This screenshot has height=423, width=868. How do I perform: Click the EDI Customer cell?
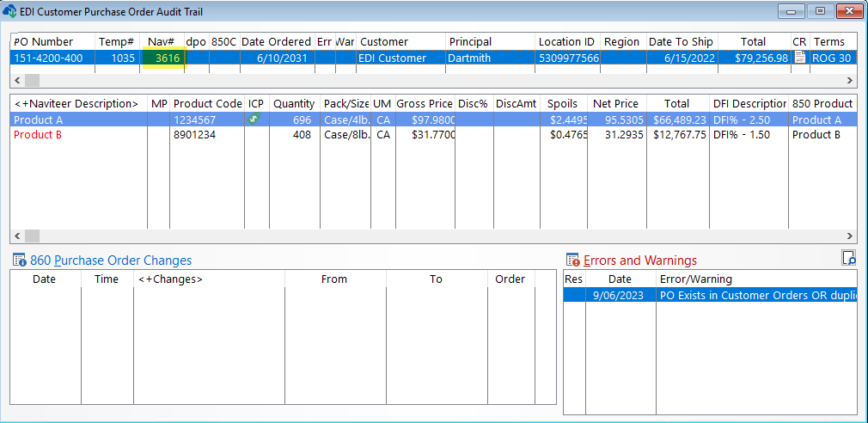click(392, 58)
